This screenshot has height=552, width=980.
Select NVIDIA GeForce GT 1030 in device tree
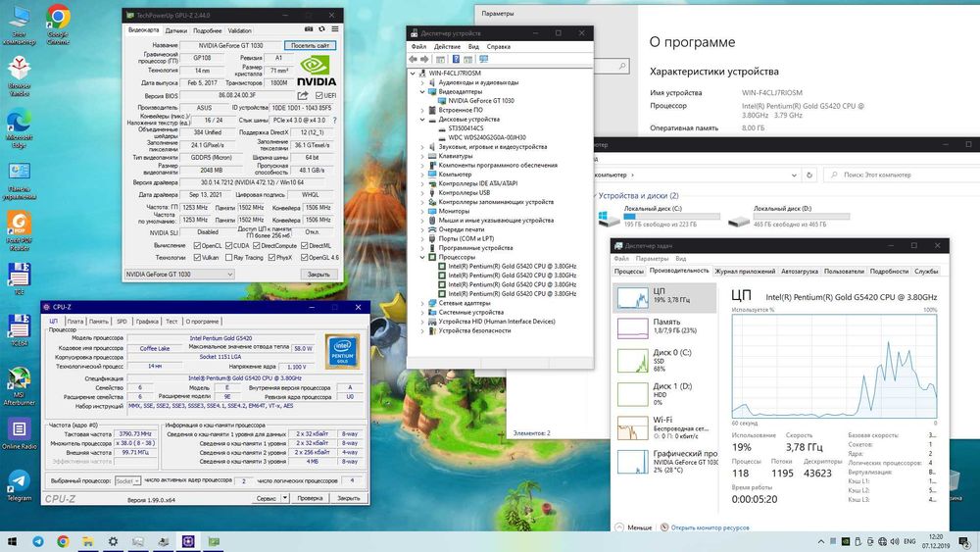coord(480,101)
